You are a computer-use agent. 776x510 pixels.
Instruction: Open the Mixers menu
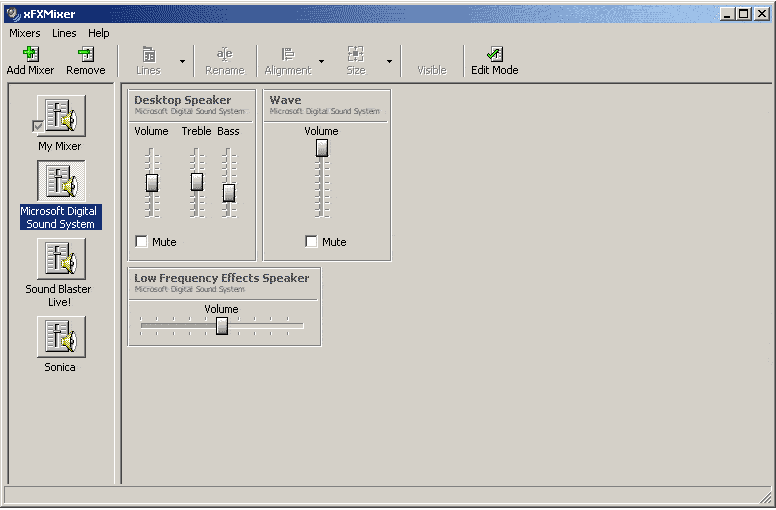pos(25,33)
